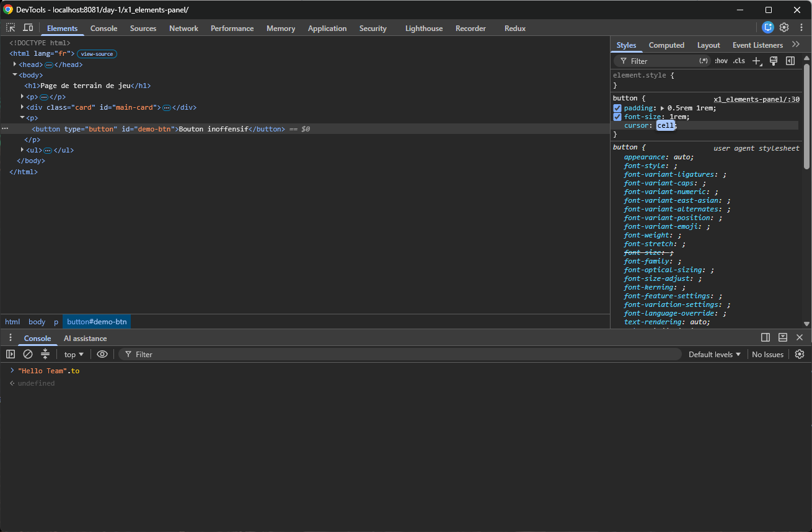Select body in the breadcrumb bar
812x532 pixels.
37,321
